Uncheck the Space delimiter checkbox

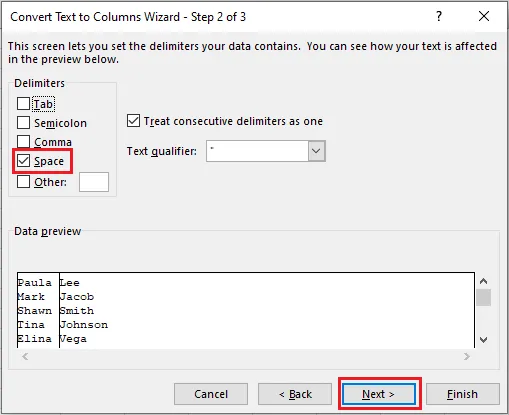23,161
